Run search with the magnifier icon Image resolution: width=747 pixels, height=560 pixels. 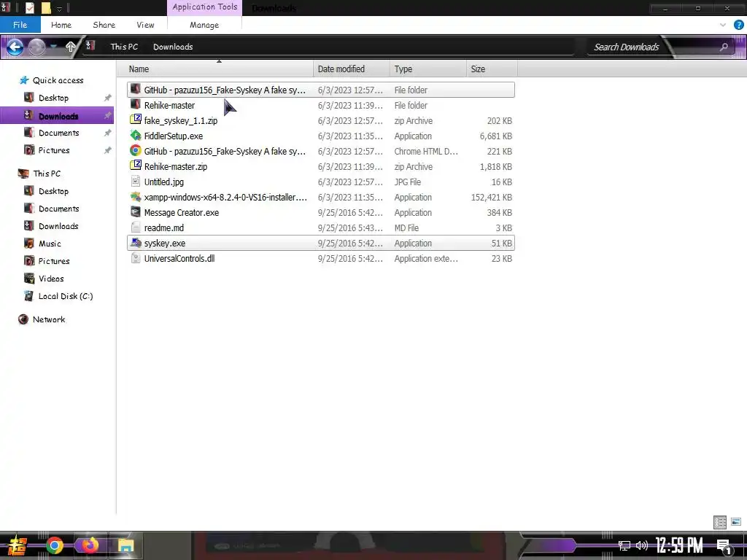pos(724,47)
